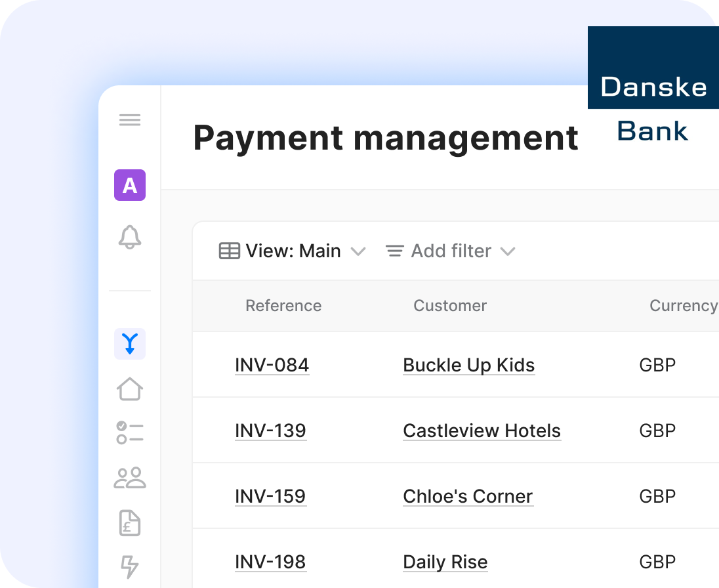Go to the home sidebar icon

[130, 388]
